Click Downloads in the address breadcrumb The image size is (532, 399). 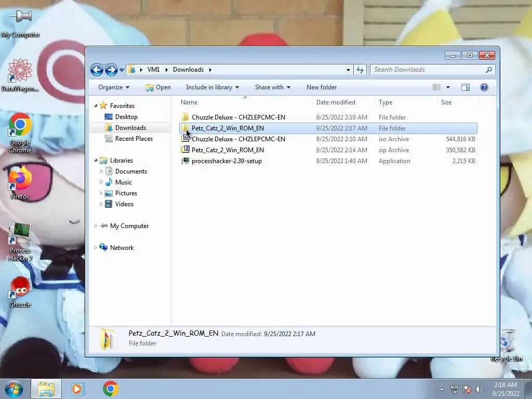(188, 70)
